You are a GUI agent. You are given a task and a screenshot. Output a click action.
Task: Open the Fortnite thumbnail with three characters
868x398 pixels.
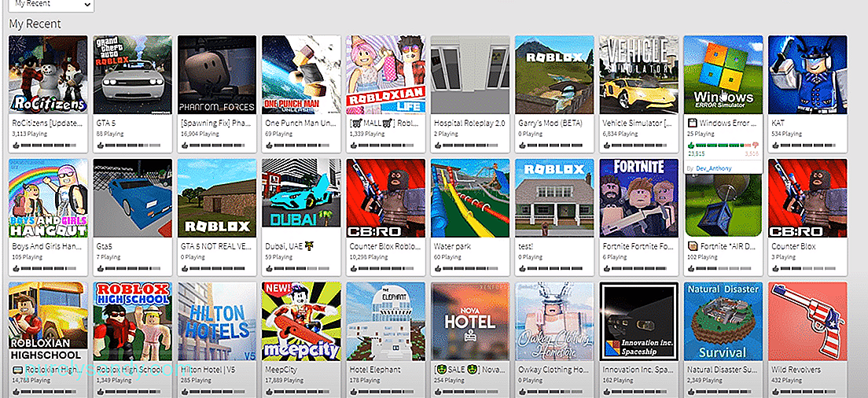(x=639, y=198)
